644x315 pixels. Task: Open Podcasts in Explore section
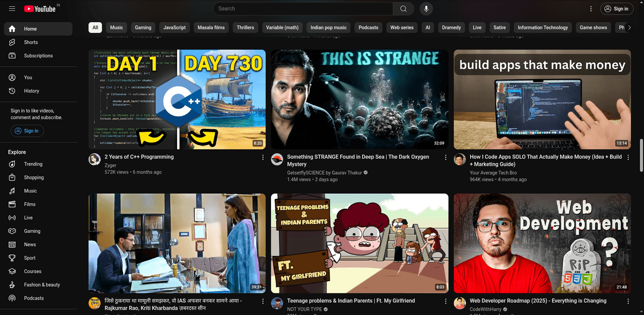pyautogui.click(x=34, y=298)
